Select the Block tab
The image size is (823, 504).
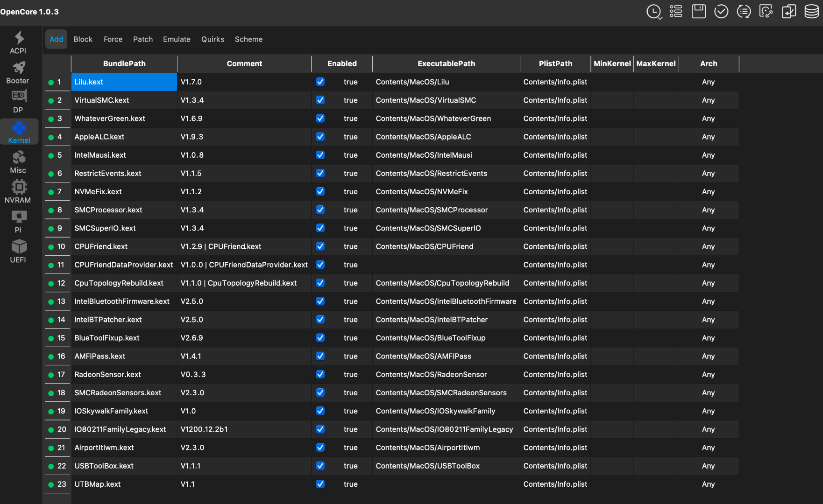click(x=83, y=39)
